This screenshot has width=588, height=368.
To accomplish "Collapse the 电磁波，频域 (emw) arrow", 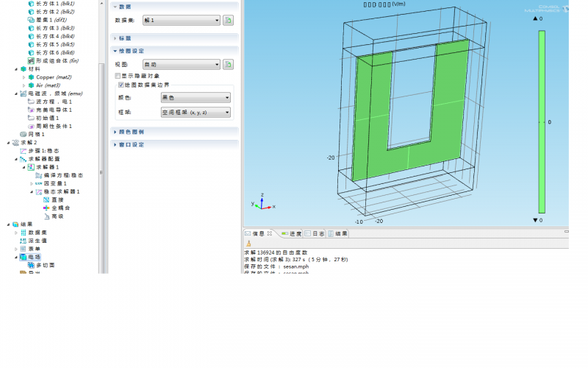I will (16, 93).
